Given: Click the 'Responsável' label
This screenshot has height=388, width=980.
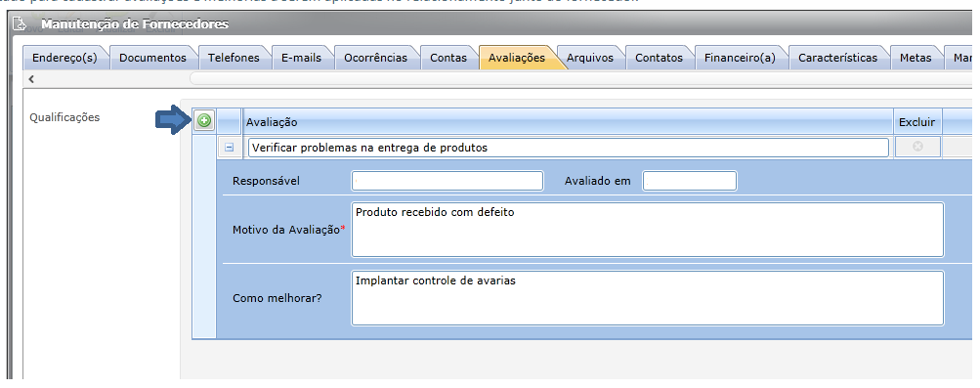Looking at the screenshot, I should click(266, 181).
